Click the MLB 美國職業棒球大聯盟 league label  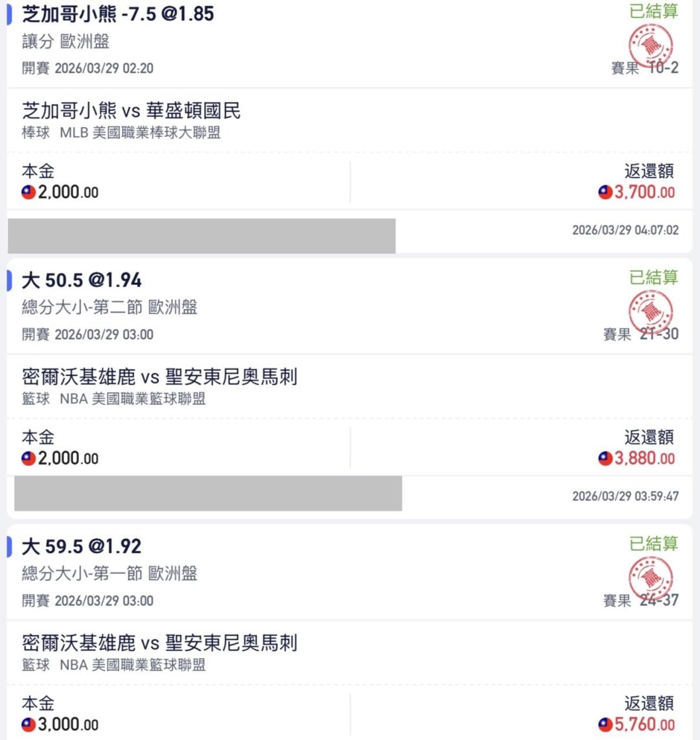click(140, 133)
